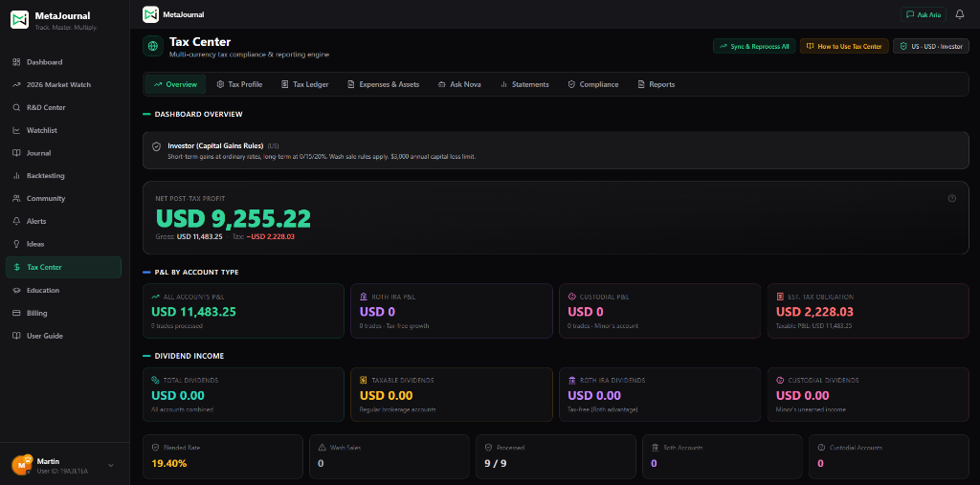The height and width of the screenshot is (485, 980).
Task: Select Tax Center in sidebar
Action: pos(64,268)
